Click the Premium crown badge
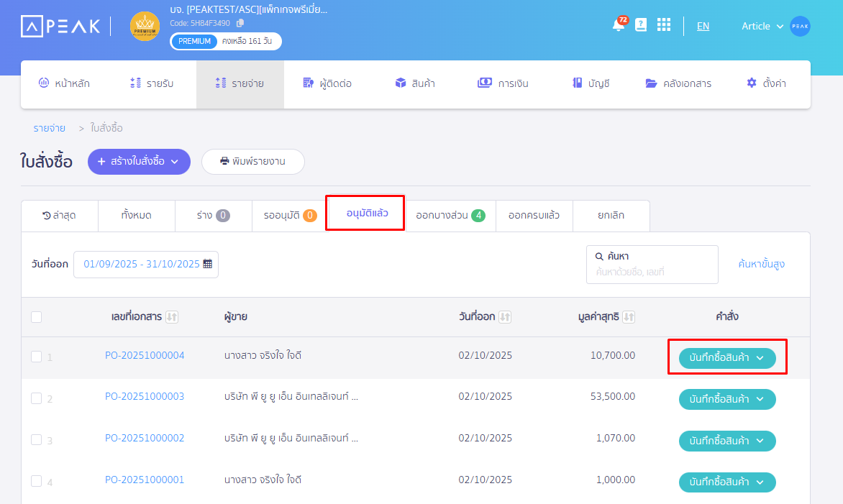843x504 pixels. click(145, 25)
